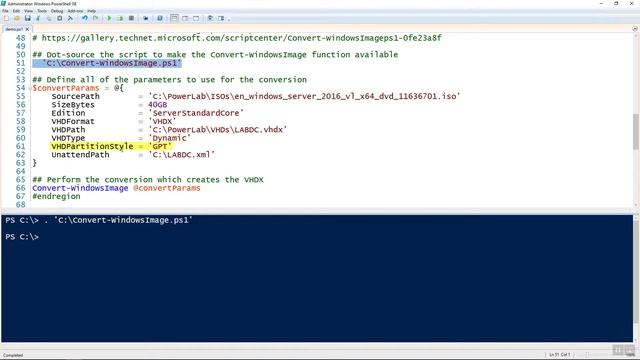Clear the console pane with the toolbar icon

pos(70,18)
